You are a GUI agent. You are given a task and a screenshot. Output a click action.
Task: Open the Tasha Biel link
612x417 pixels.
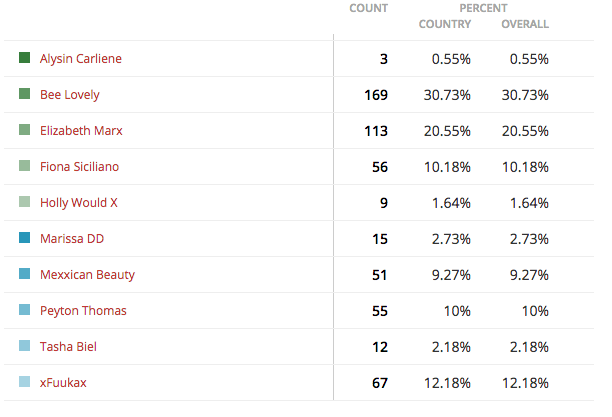coord(68,347)
